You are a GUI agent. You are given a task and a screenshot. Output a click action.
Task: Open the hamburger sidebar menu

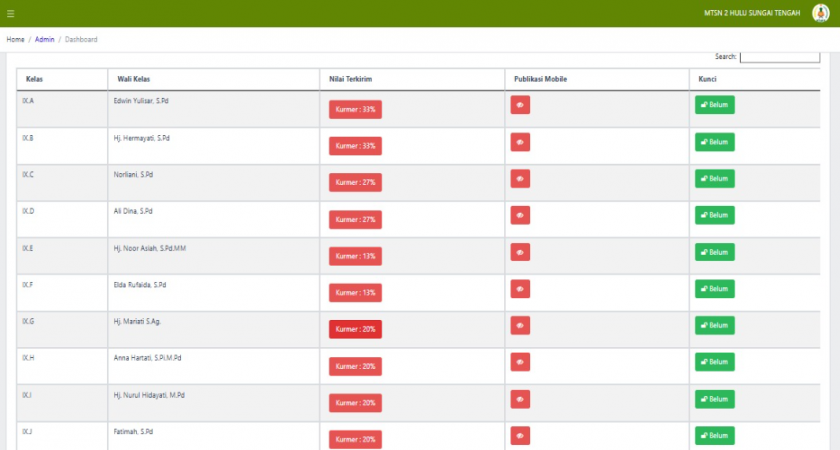tap(10, 13)
